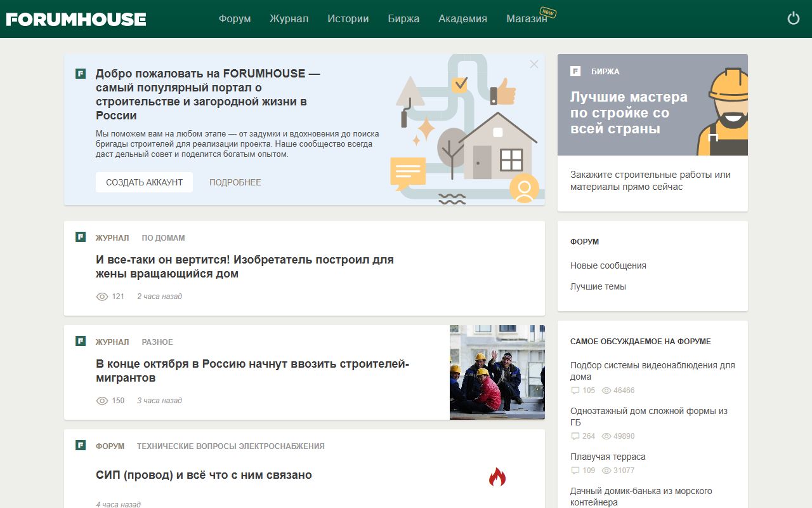
Task: Open the Магазин menu item
Action: 527,19
